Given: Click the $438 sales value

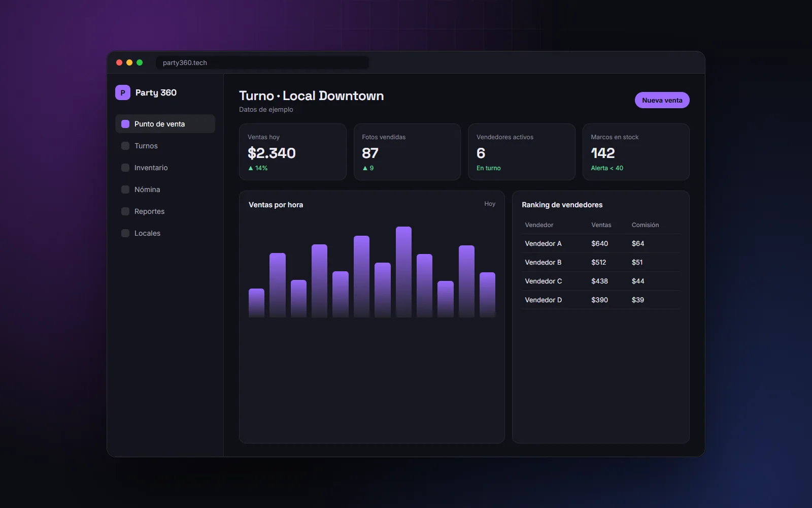Looking at the screenshot, I should point(599,281).
